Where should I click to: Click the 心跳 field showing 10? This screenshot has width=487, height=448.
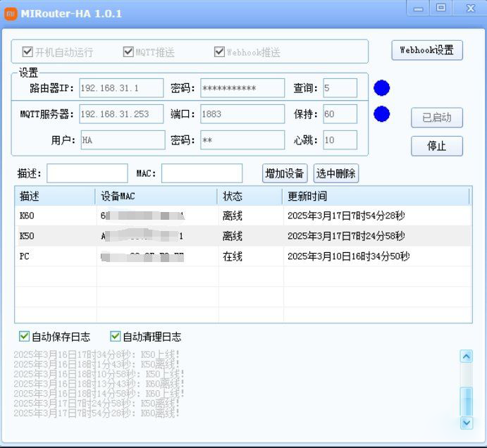[340, 140]
